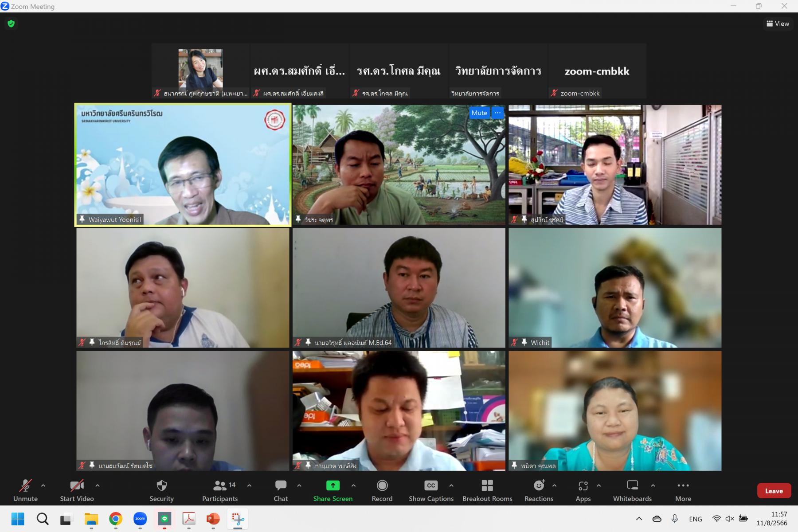798x532 pixels.
Task: Expand the Whiteboards options chevron
Action: 653,485
